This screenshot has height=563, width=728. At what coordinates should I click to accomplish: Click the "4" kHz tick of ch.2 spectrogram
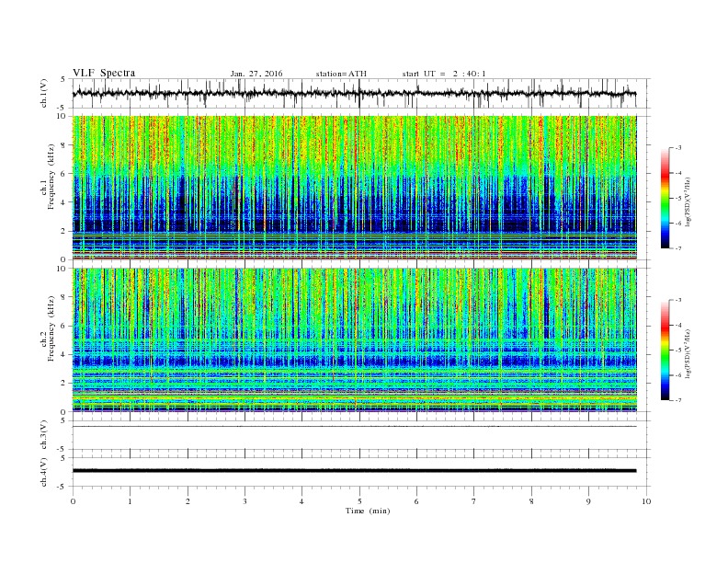coord(63,354)
